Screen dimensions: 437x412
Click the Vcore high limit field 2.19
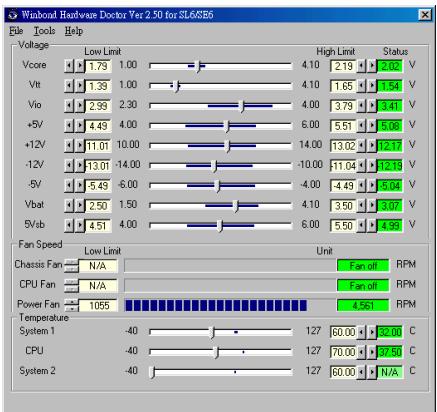point(343,66)
